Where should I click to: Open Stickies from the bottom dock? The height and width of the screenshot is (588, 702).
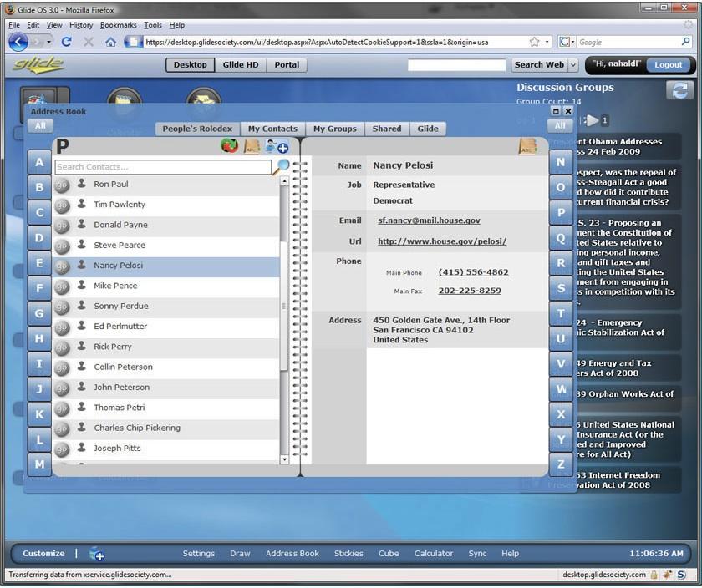pos(348,554)
